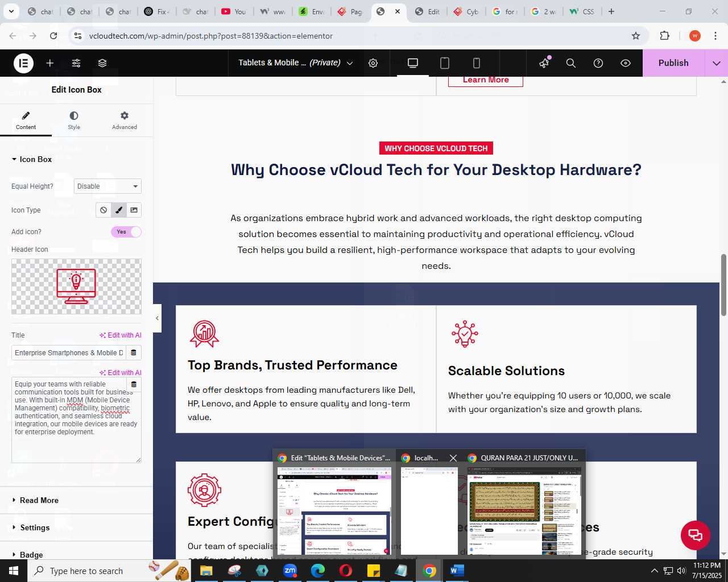Click the Title input field
The height and width of the screenshot is (582, 728).
coord(68,353)
